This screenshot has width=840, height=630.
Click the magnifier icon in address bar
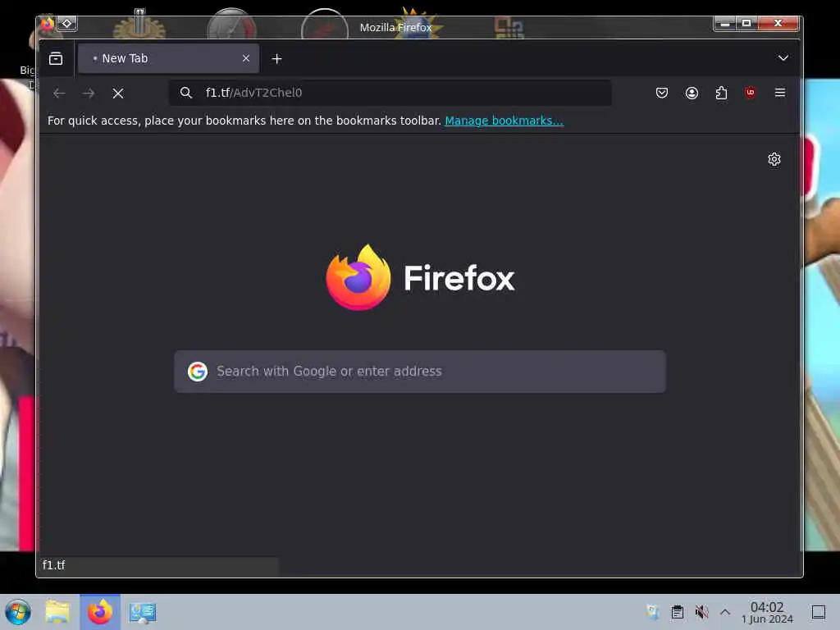click(186, 93)
